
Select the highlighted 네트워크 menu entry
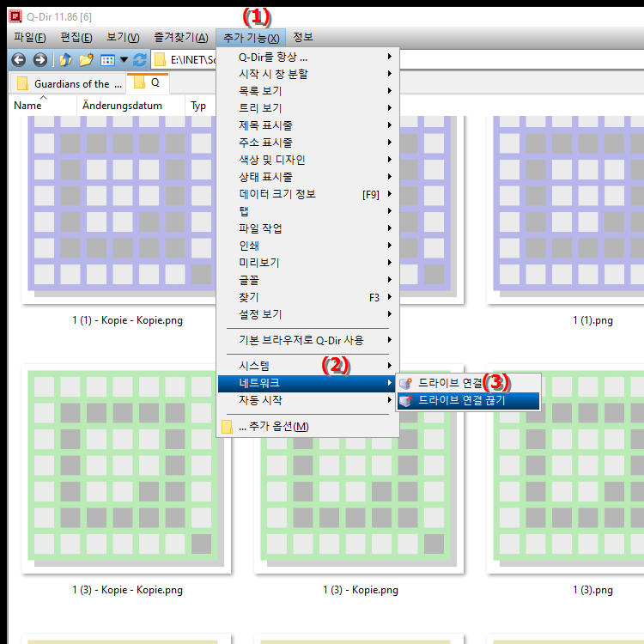pos(308,383)
